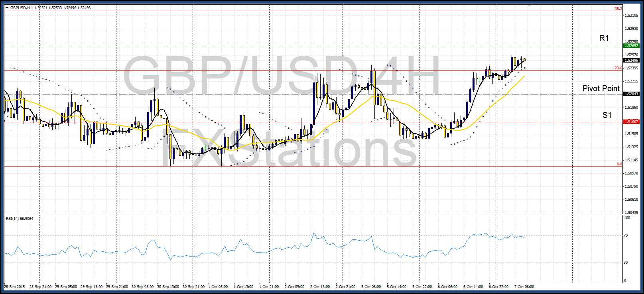Click the 1.50610 value on price scale

point(631,200)
